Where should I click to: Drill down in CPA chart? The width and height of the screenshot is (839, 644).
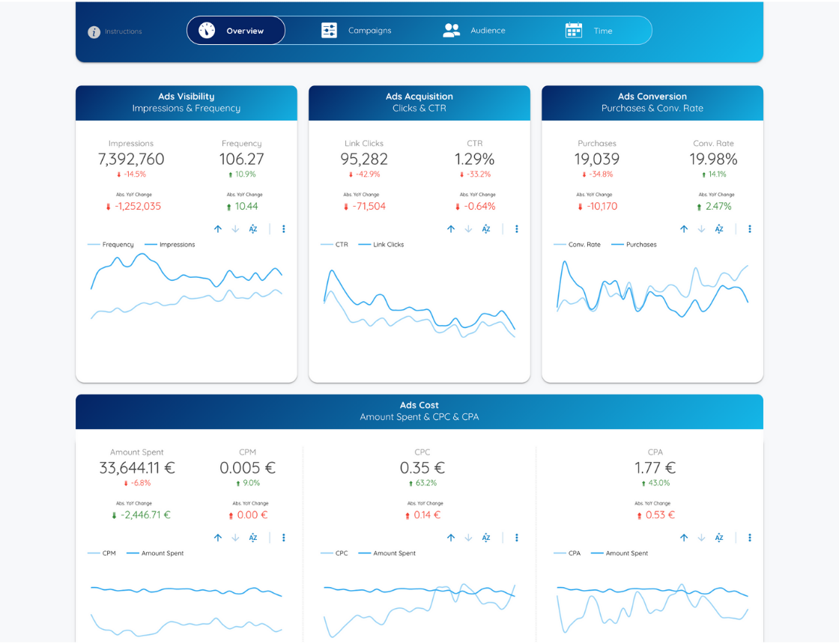[701, 538]
